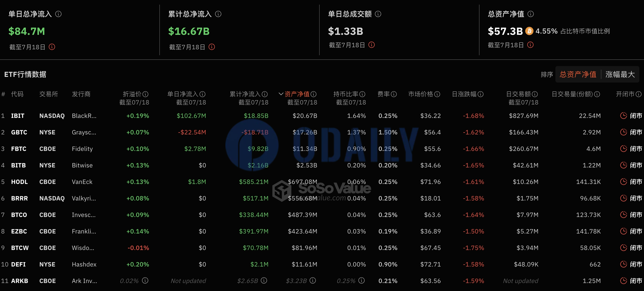The image size is (644, 291).
Task: Click info icon in 日交易量(份额) column header
Action: pos(597,94)
